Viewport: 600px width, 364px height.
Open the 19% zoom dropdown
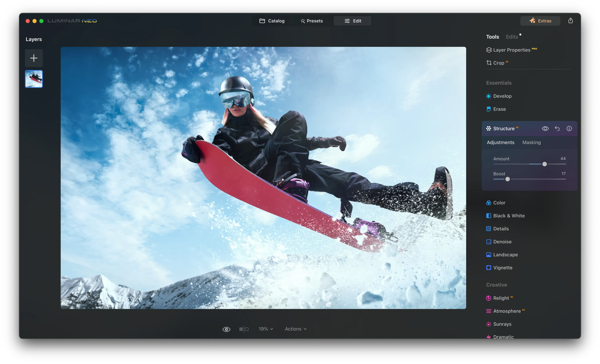[266, 329]
